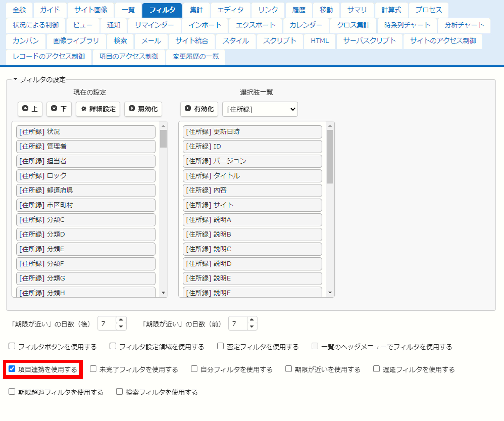
Task: Enable 否定フィルタを使用する checkbox
Action: pos(220,346)
